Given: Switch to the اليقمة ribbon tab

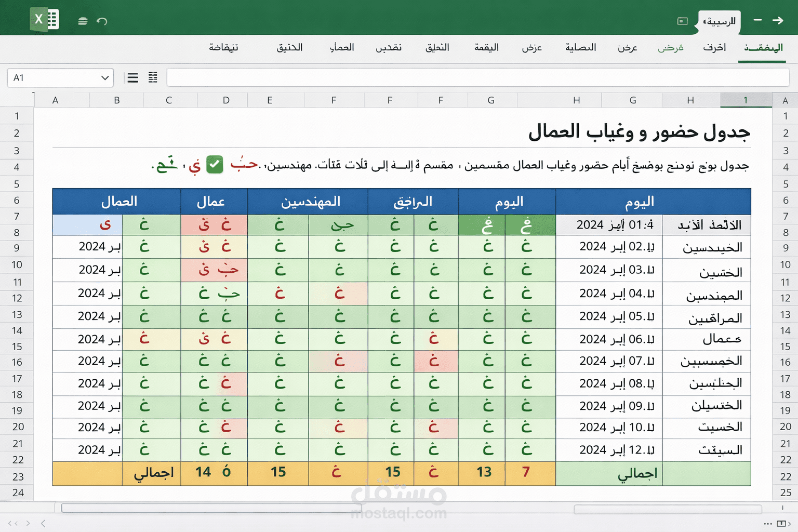Looking at the screenshot, I should click(486, 47).
